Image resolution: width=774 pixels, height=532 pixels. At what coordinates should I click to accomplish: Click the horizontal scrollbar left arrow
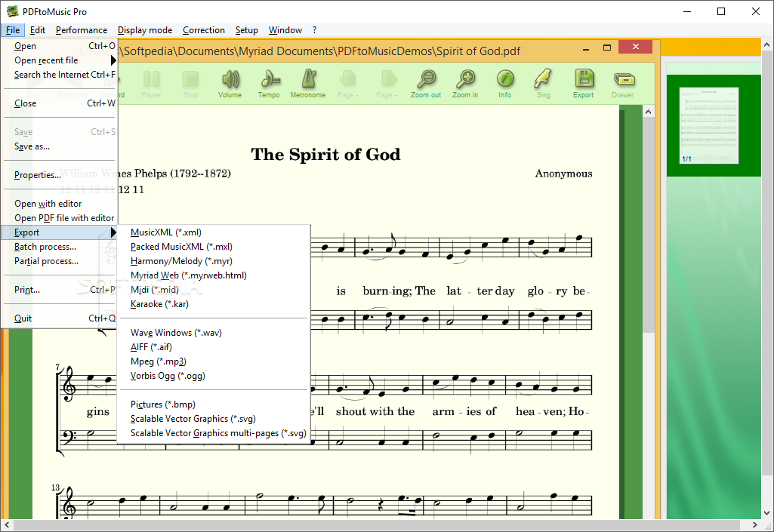tap(6, 524)
